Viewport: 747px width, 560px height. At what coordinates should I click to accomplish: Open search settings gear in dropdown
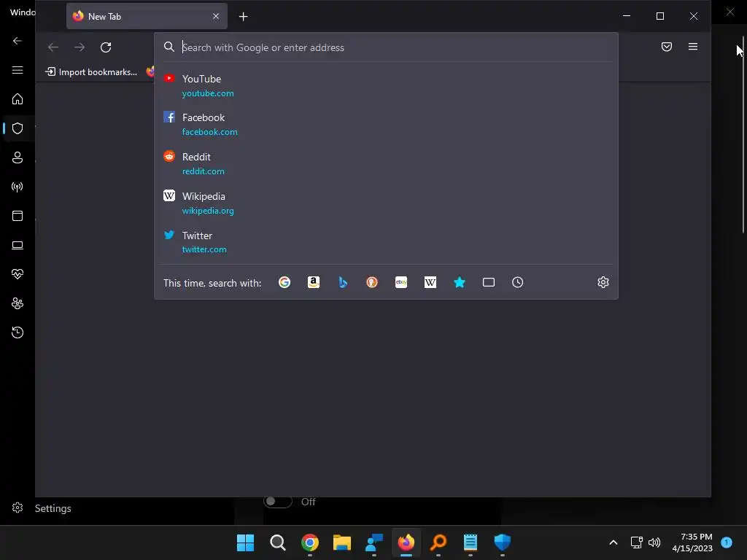603,282
